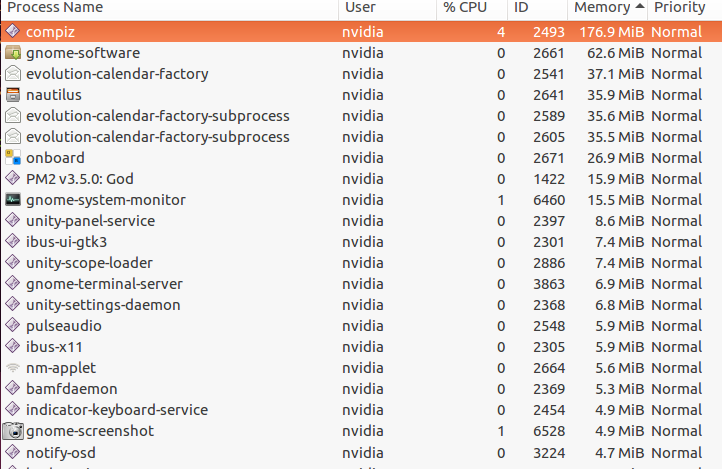
Task: Click process ID 6460
Action: (549, 200)
